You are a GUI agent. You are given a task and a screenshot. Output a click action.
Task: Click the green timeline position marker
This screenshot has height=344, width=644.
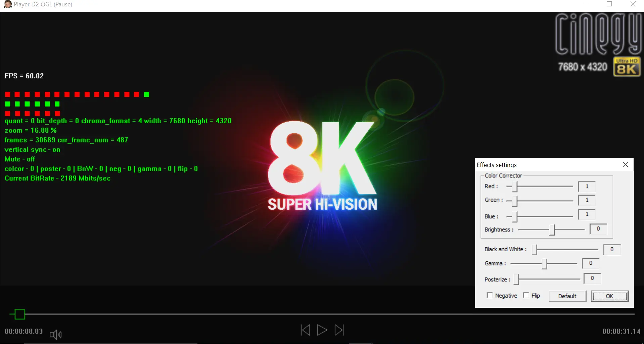20,314
